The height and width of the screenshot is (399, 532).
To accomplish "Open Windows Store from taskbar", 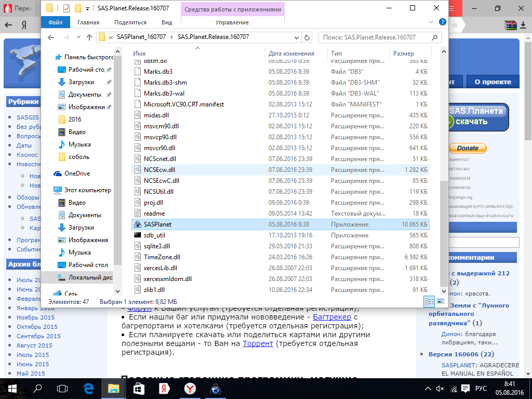I will coord(139,389).
